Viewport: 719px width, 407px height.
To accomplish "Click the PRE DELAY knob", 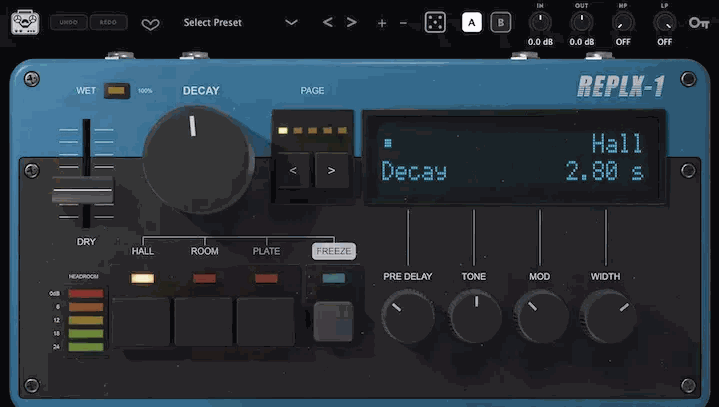I will (x=408, y=316).
